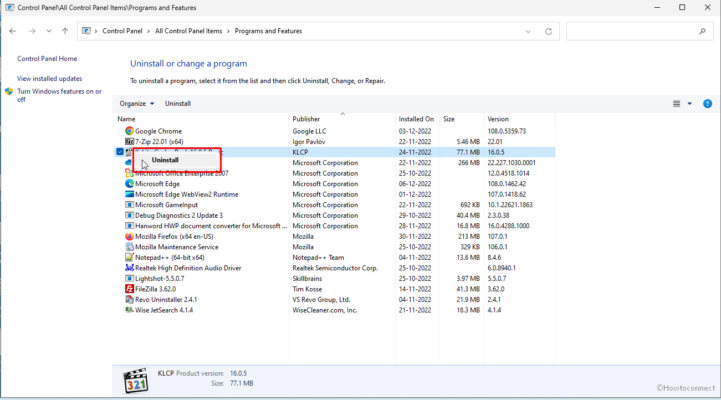The height and width of the screenshot is (400, 721).
Task: Open Control Panel Home link
Action: (x=47, y=59)
